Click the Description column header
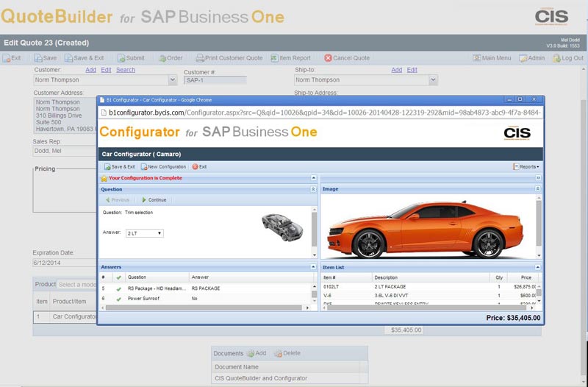The image size is (588, 387). (431, 277)
